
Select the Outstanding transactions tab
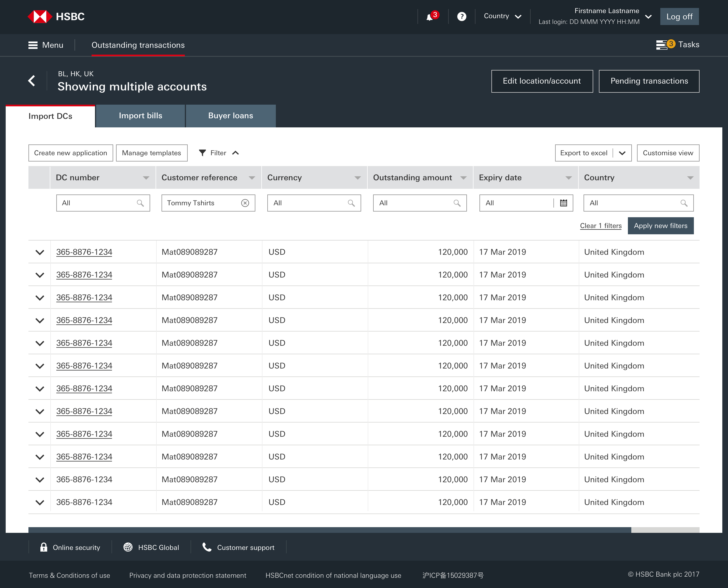coord(138,45)
